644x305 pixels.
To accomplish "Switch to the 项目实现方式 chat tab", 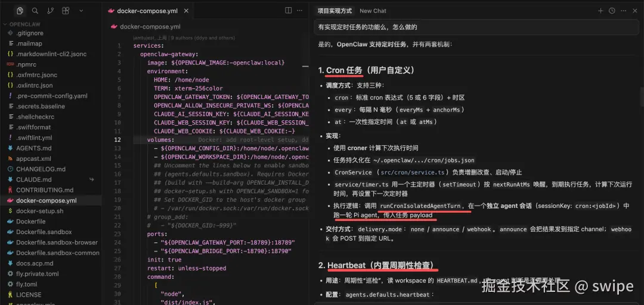I will pos(335,11).
